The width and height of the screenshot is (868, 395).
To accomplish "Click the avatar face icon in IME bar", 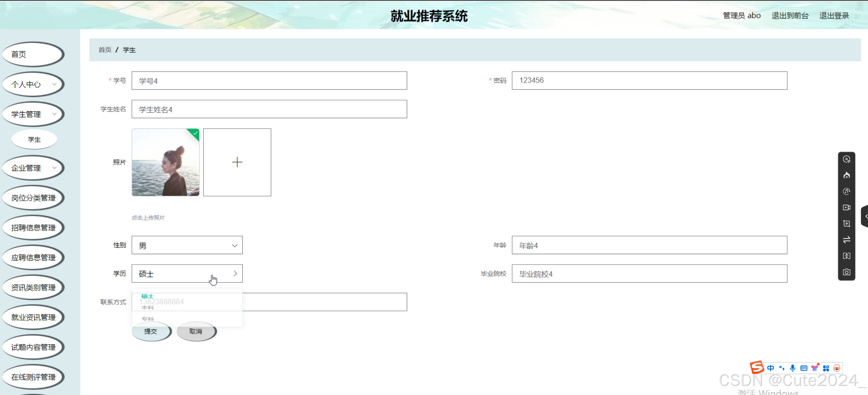I will pos(837,368).
